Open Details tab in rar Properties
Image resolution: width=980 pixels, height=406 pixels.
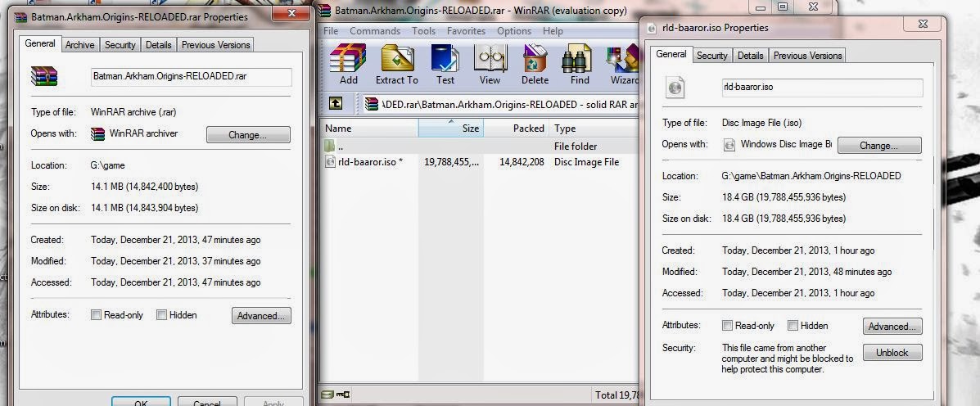(x=159, y=45)
